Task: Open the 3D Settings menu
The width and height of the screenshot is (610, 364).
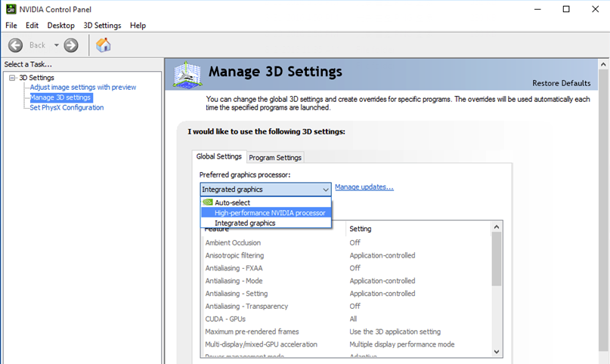Action: point(102,26)
